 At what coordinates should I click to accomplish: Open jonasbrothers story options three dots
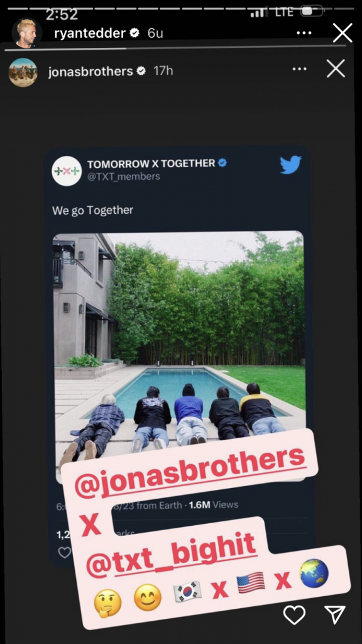coord(300,69)
